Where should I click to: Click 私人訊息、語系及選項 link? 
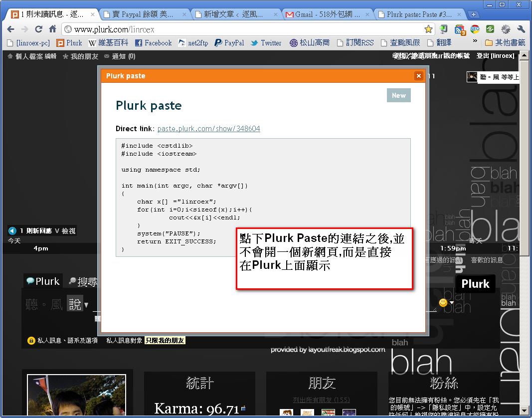pos(67,340)
